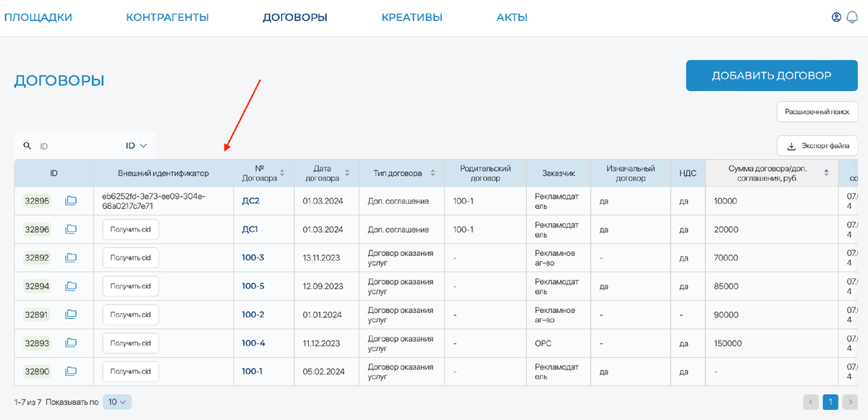Select page 1 in pagination
The image size is (868, 420).
point(830,402)
